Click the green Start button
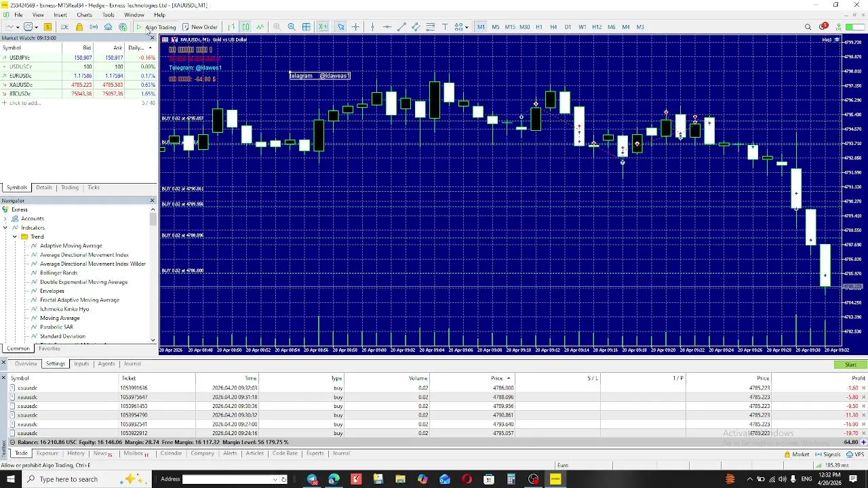 (850, 365)
